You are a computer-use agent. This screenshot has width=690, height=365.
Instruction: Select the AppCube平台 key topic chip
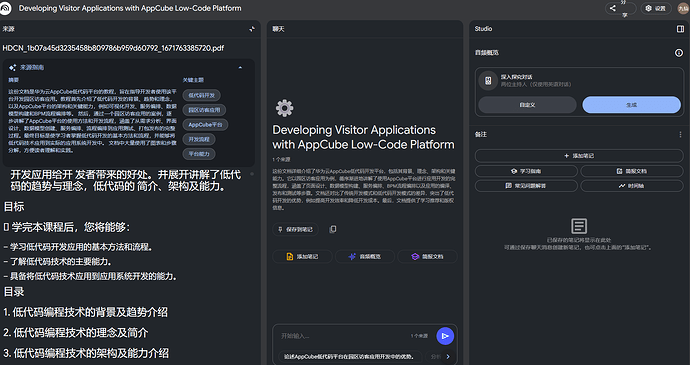(205, 125)
